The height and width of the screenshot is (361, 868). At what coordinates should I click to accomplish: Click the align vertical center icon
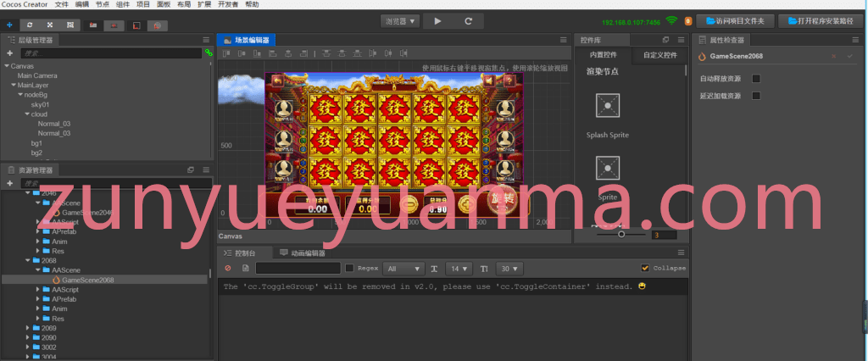242,53
